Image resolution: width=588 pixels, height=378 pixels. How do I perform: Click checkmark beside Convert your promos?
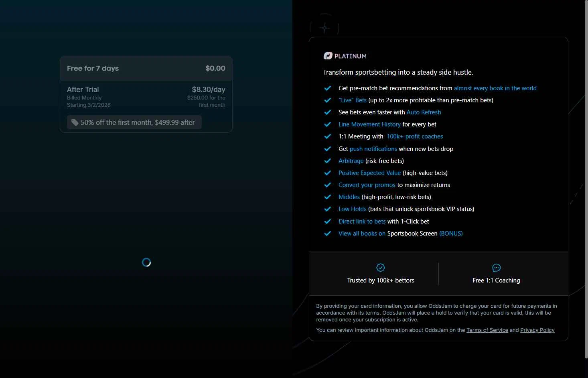pyautogui.click(x=328, y=185)
